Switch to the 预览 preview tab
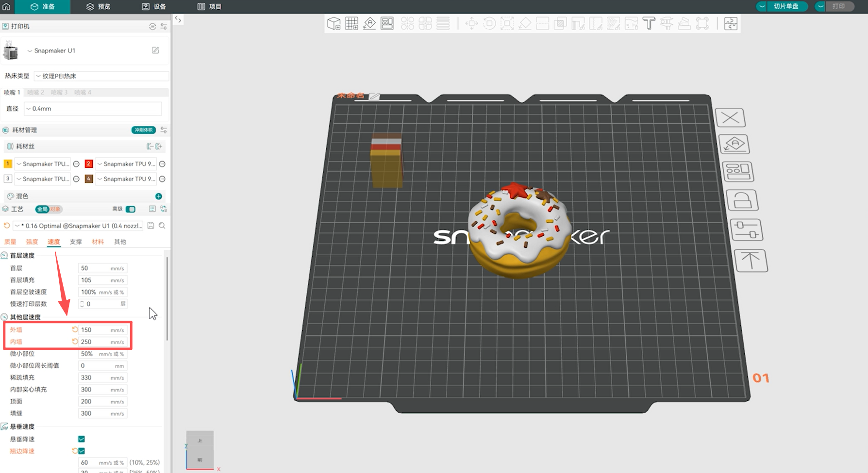The height and width of the screenshot is (473, 868). tap(98, 6)
